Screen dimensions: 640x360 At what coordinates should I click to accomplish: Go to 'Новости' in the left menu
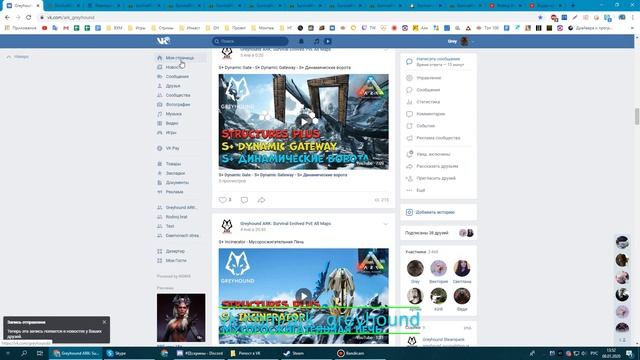[x=174, y=67]
